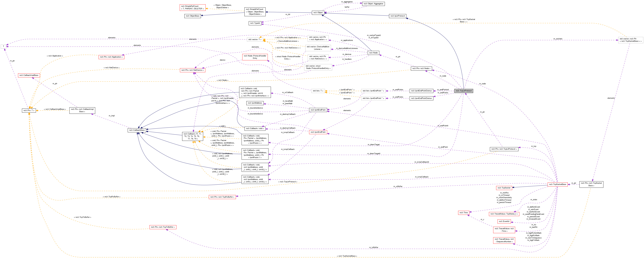The height and width of the screenshot is (258, 644).
Task: Click ns3::Ptr< ns3::TcpSocket Base > node
Action: [x=591, y=184]
